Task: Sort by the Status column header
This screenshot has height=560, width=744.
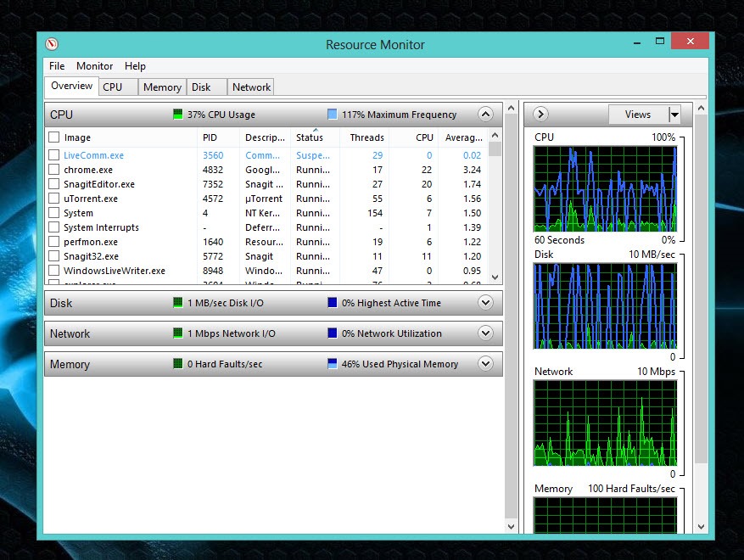Action: pos(310,137)
